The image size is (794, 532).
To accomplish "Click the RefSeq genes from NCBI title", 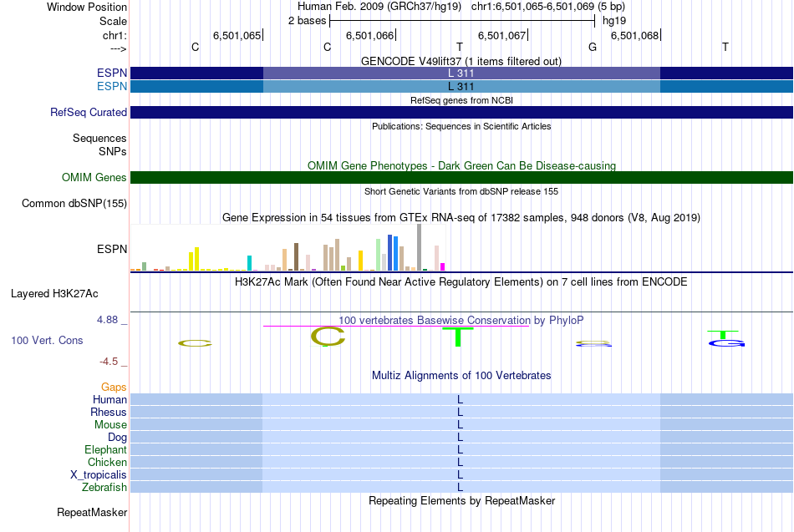I will (x=461, y=100).
